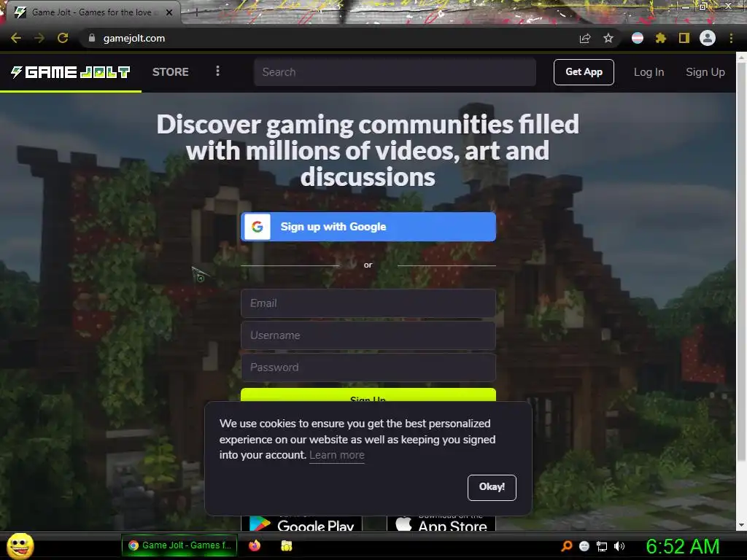The image size is (747, 560).
Task: Click the Username field
Action: pyautogui.click(x=368, y=335)
